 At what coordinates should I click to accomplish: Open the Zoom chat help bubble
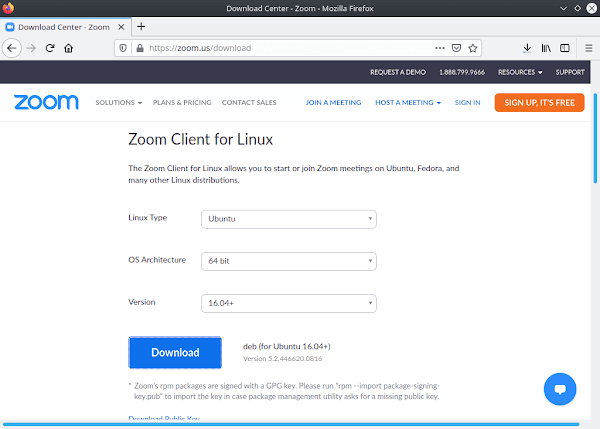click(560, 389)
